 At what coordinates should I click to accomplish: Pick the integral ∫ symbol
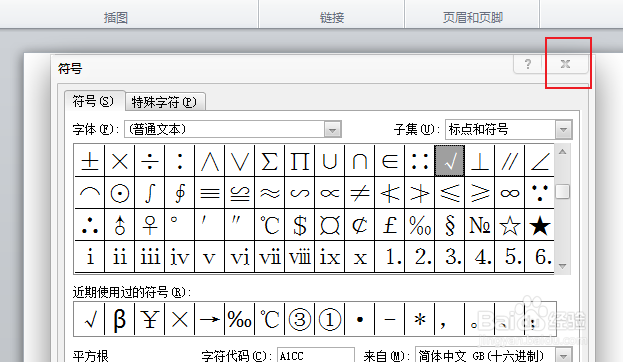click(x=150, y=193)
